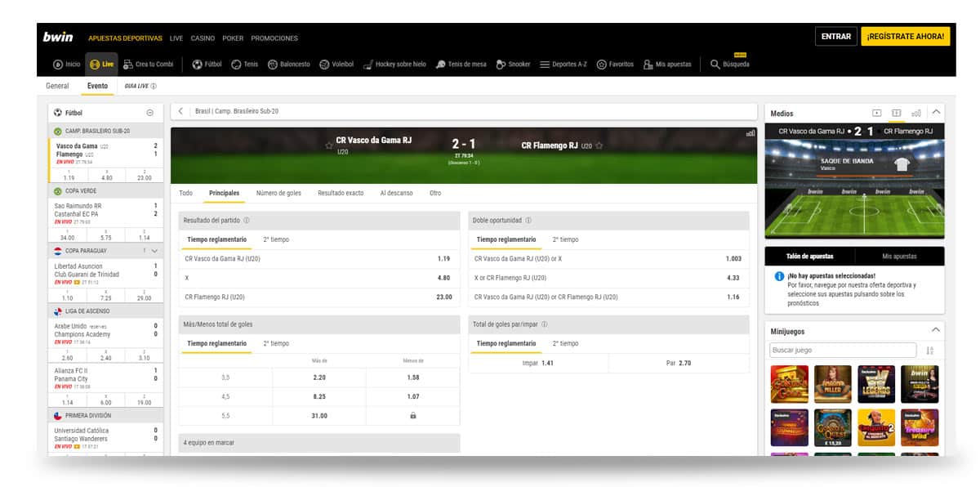Favorite CR Flamengo RJ star
This screenshot has width=980, height=487.
[x=599, y=145]
